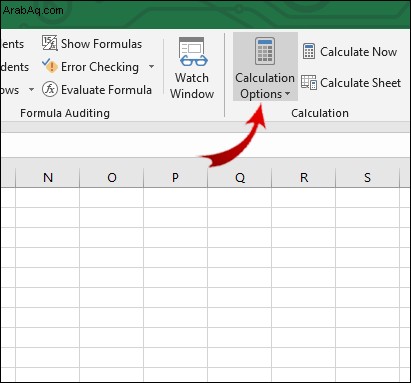This screenshot has width=411, height=383.
Task: Click the Evaluate Formula text
Action: click(x=106, y=90)
